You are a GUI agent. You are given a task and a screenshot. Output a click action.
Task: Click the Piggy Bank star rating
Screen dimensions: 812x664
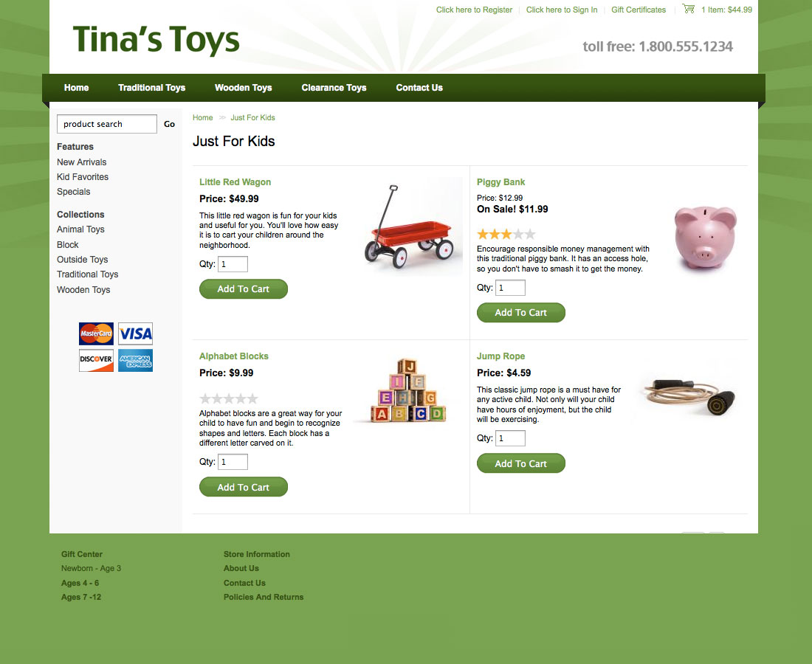pyautogui.click(x=506, y=235)
